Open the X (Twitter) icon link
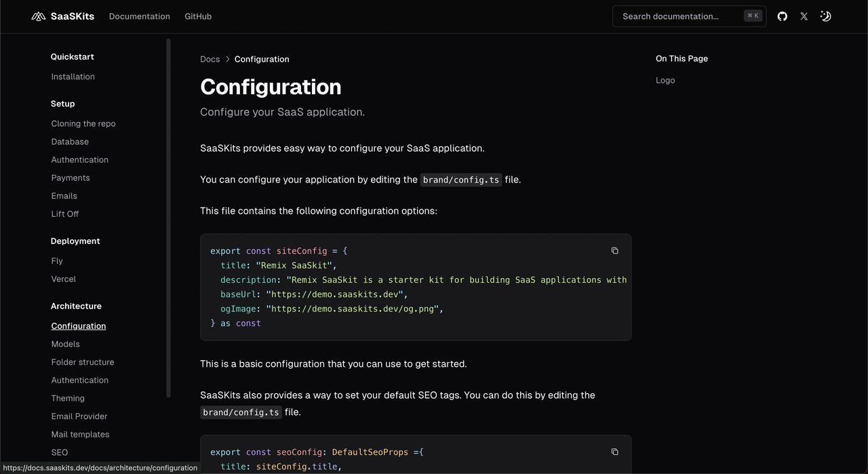868x474 pixels. pos(804,16)
